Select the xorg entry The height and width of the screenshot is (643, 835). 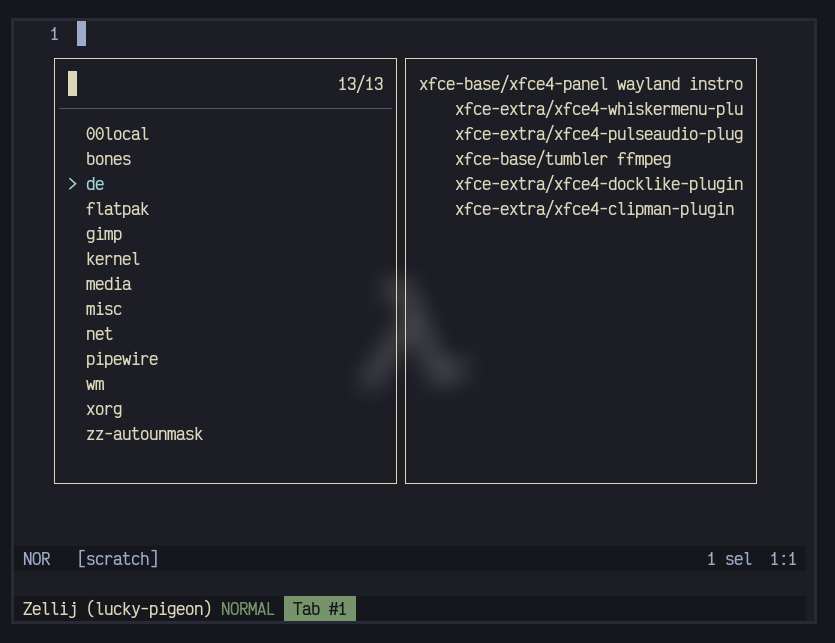click(x=104, y=409)
